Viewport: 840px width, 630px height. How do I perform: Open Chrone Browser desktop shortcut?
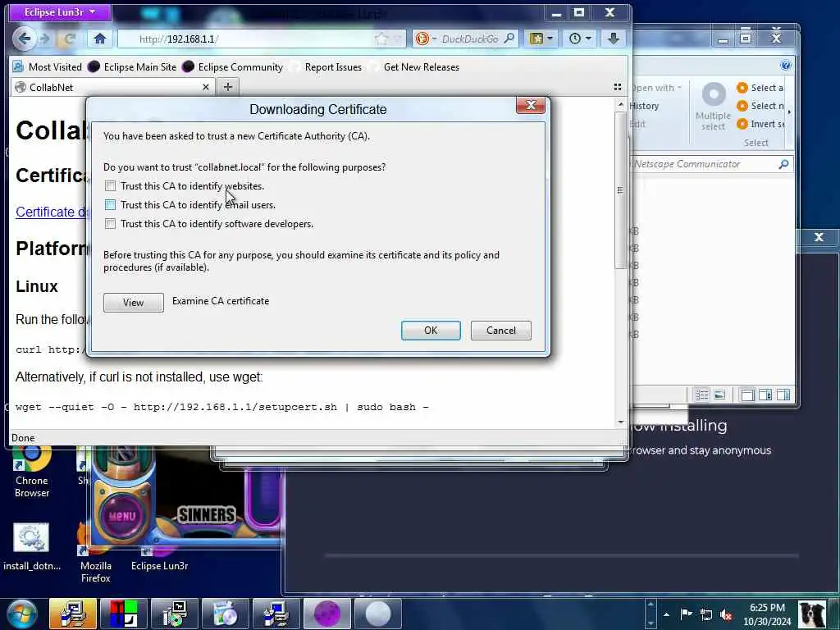click(x=32, y=472)
